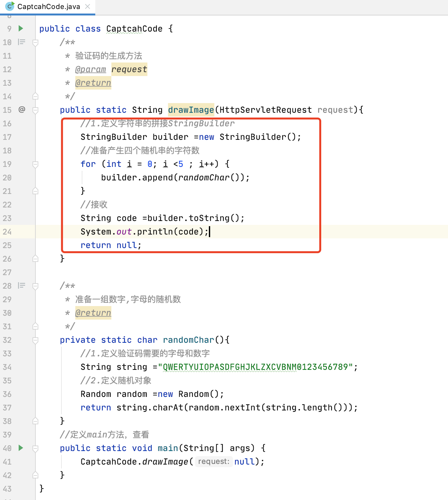Click the 'for' keyword on line 19
Image resolution: width=448 pixels, height=500 pixels.
click(88, 164)
